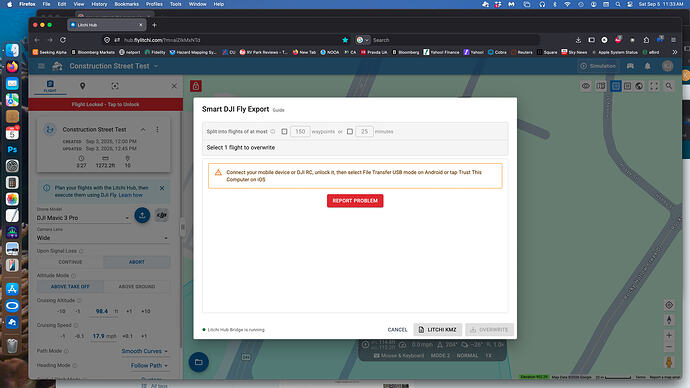Open the Drone Model dropdown
The image size is (690, 388).
point(83,218)
